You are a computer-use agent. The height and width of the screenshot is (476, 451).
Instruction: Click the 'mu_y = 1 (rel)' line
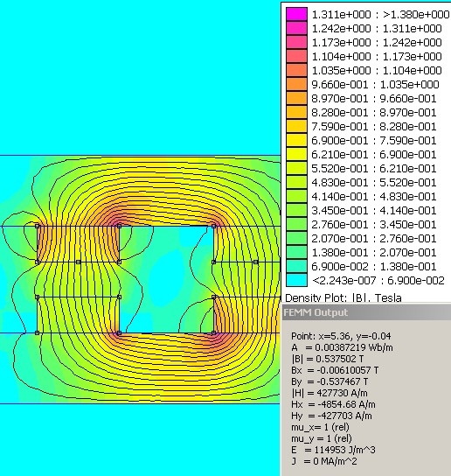[x=321, y=438]
